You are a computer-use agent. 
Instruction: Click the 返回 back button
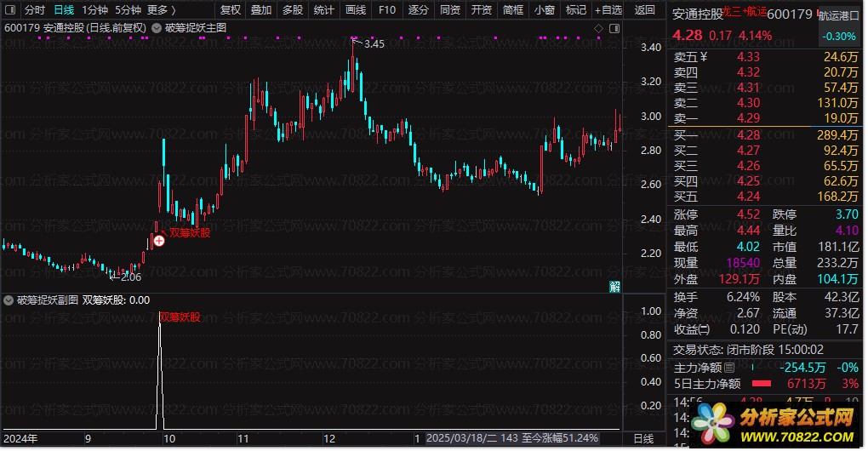(645, 10)
